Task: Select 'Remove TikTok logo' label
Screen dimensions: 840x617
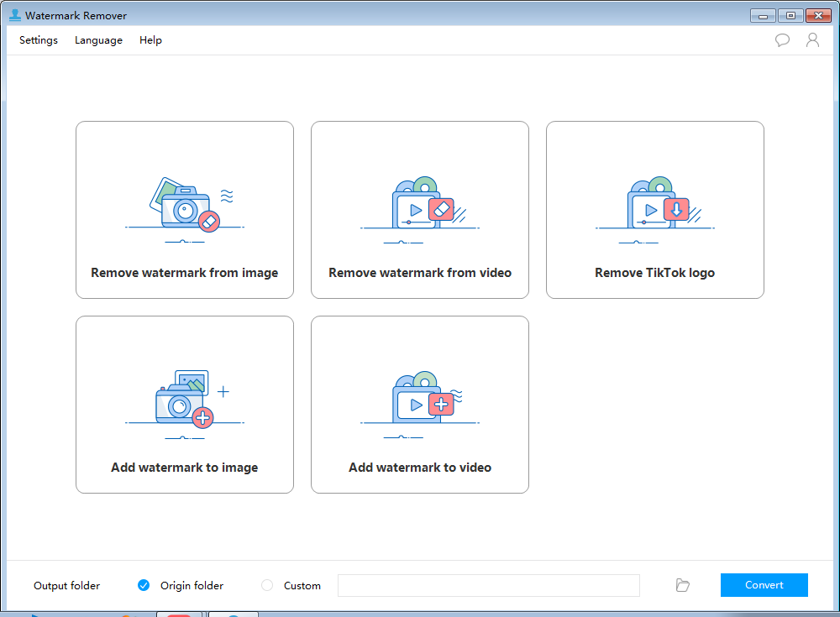Action: pyautogui.click(x=654, y=273)
